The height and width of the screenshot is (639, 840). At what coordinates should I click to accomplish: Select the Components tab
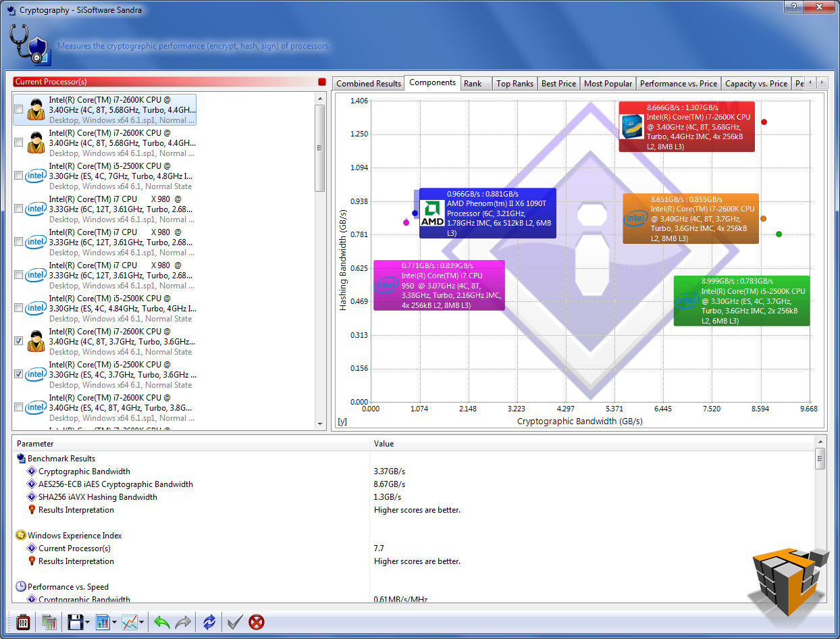tap(433, 82)
